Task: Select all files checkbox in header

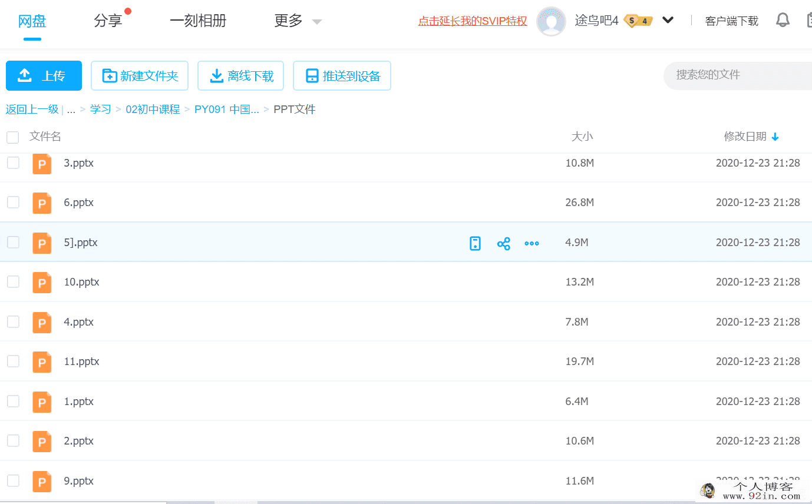Action: click(12, 137)
